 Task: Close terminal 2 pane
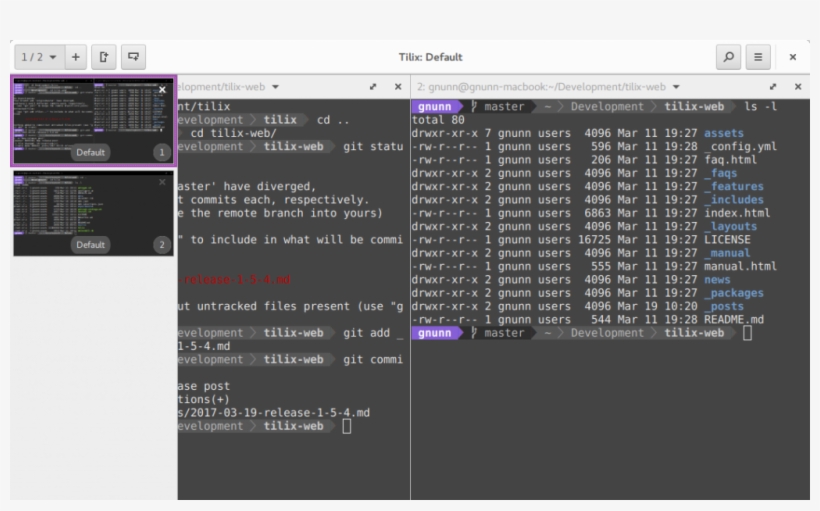(798, 87)
